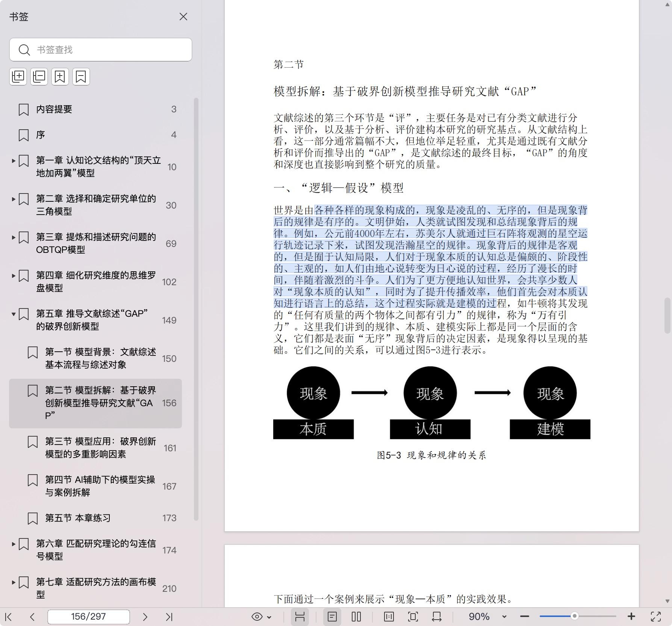The image size is (672, 626).
Task: Open 第七章 画布模型 bookmark
Action: [95, 588]
